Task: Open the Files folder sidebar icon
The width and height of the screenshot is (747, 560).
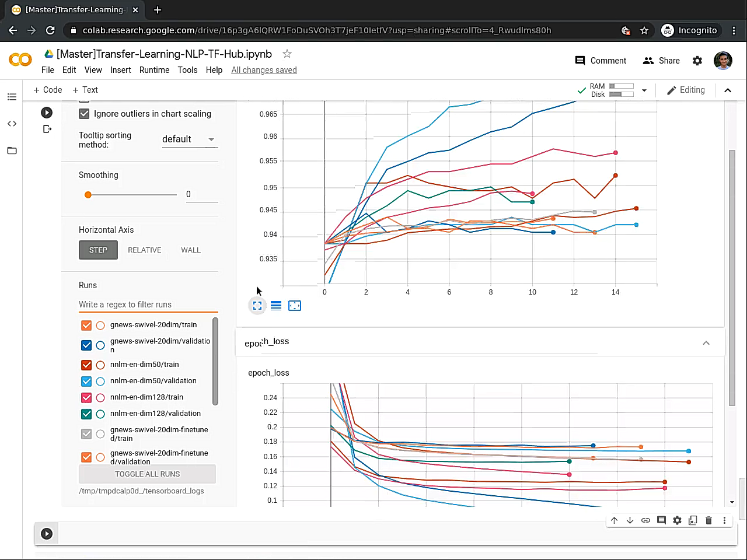Action: pos(12,150)
